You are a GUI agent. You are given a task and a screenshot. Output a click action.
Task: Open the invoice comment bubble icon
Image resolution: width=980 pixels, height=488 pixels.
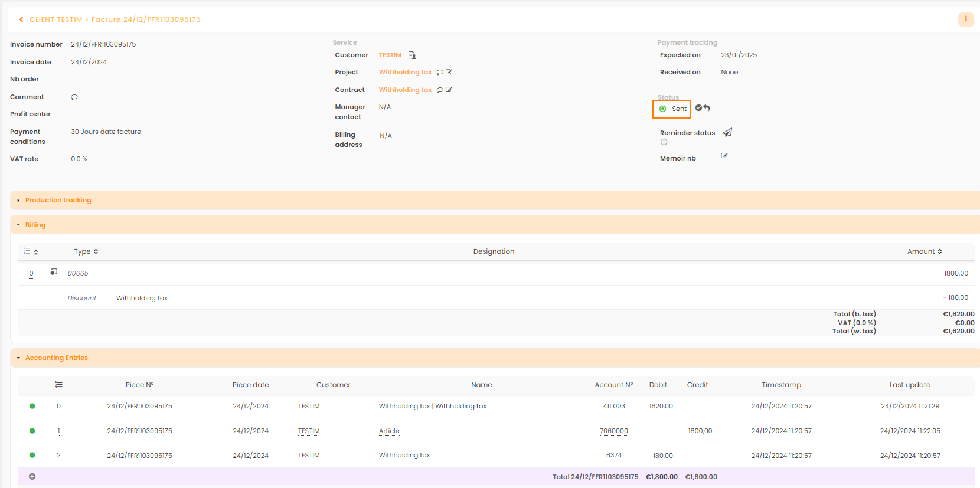[x=74, y=97]
